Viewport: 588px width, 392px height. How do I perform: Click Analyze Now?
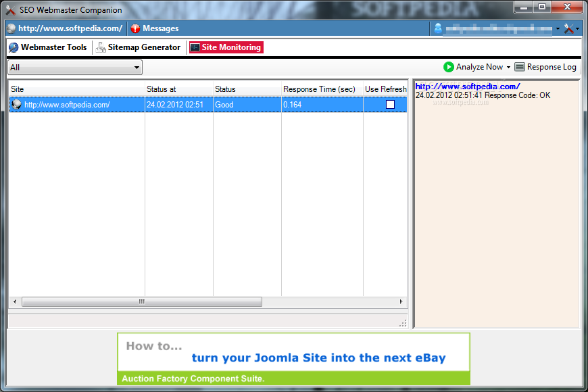coord(474,67)
